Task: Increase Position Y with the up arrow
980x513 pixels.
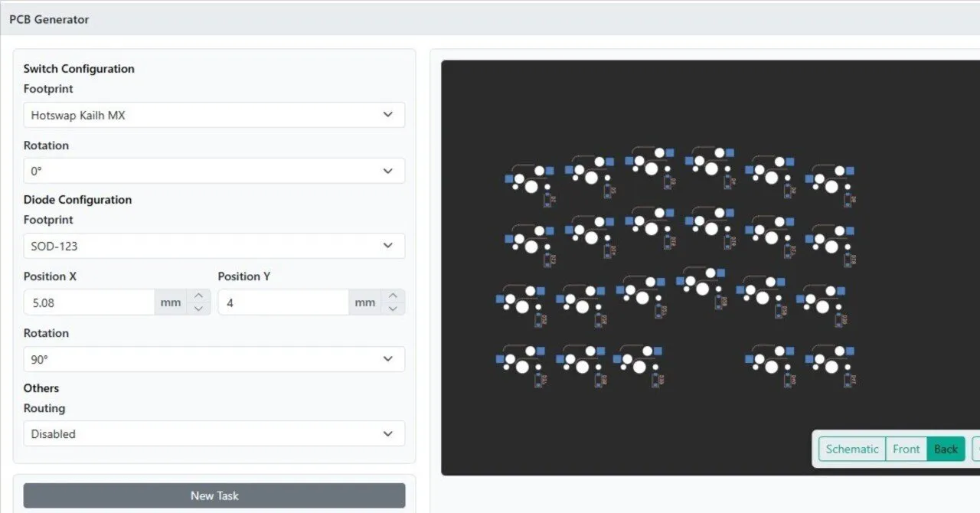Action: pos(393,296)
